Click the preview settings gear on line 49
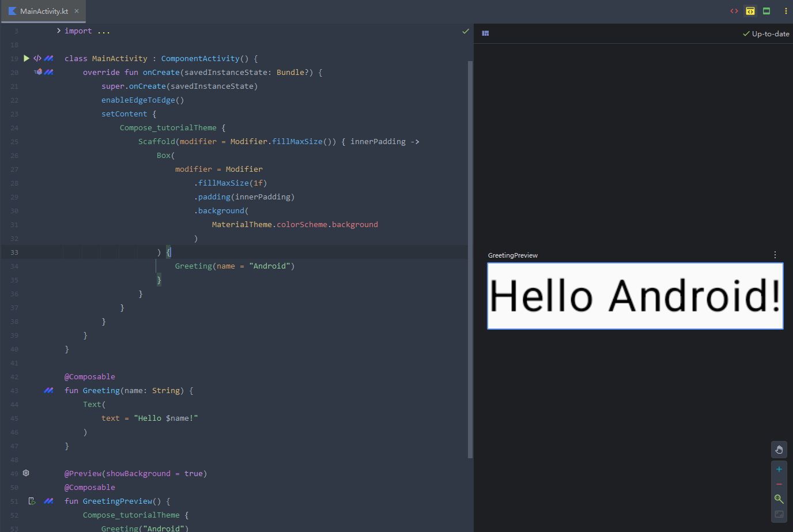 (26, 473)
